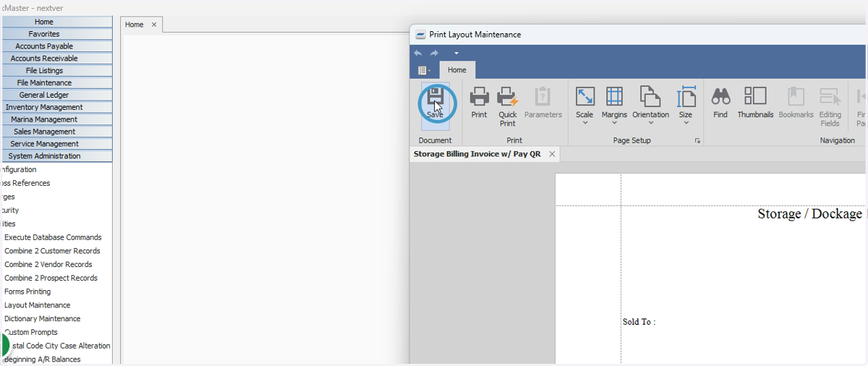This screenshot has width=868, height=366.
Task: Open File Maintenance module
Action: pyautogui.click(x=57, y=82)
